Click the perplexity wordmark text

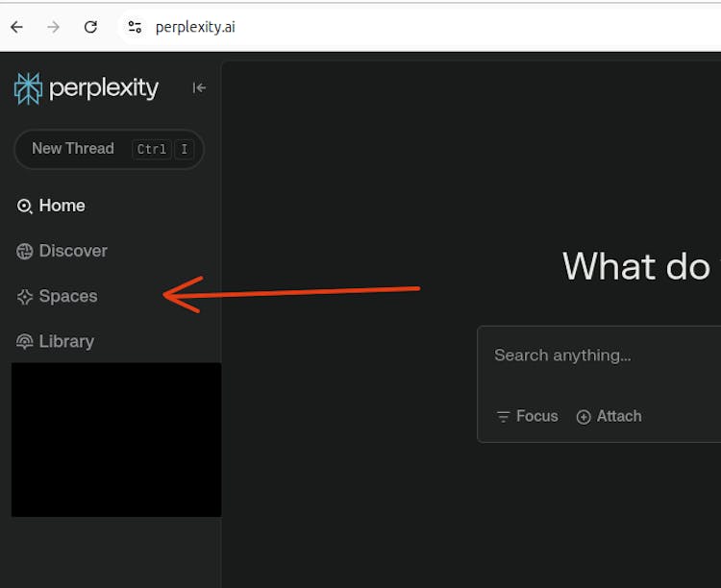pyautogui.click(x=103, y=88)
